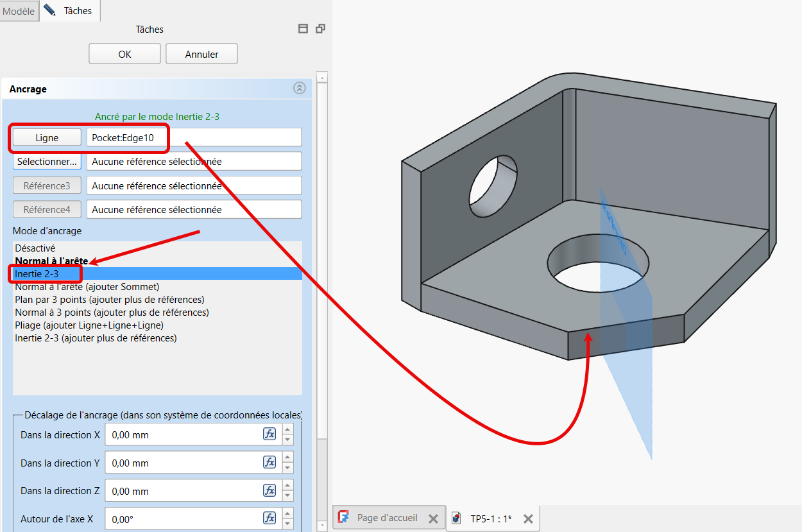Click the Ligne reference button
The height and width of the screenshot is (532, 802).
point(47,137)
